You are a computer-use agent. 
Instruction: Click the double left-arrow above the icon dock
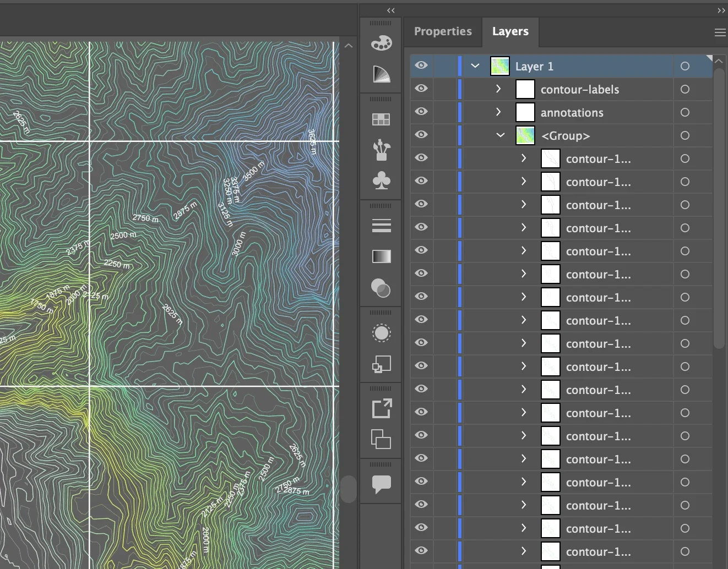(391, 10)
